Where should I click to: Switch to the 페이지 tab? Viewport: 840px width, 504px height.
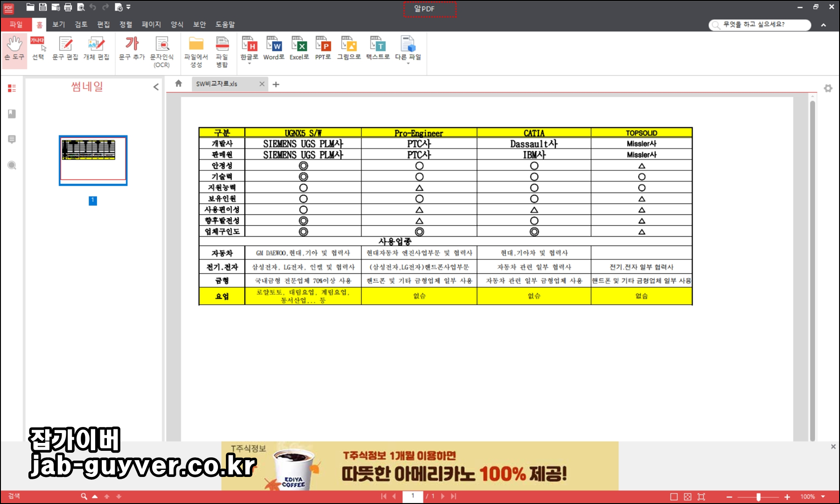click(x=151, y=25)
